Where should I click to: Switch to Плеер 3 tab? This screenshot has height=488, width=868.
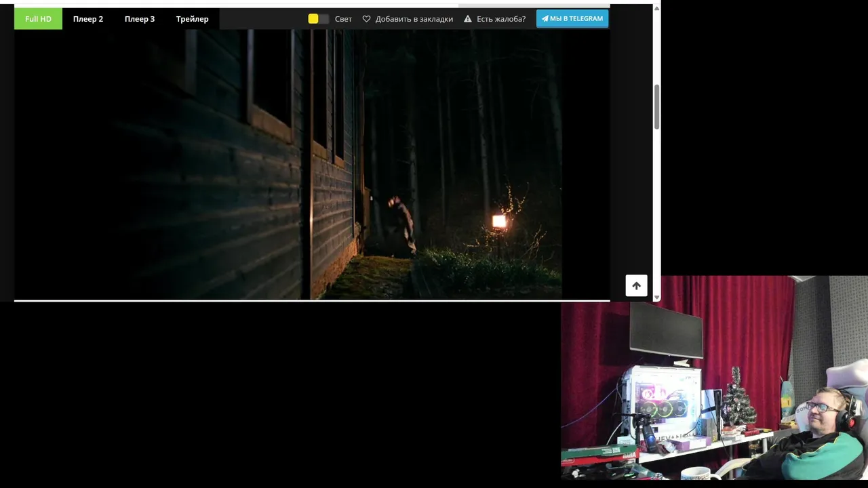click(x=140, y=19)
